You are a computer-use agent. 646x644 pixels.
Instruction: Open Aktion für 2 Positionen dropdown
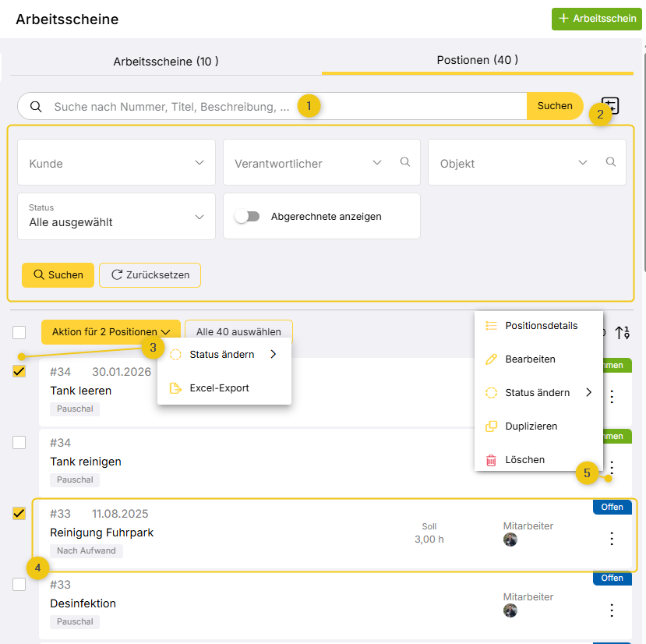(111, 332)
